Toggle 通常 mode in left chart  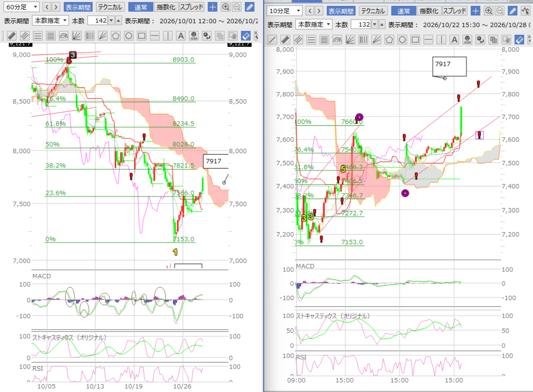click(141, 7)
